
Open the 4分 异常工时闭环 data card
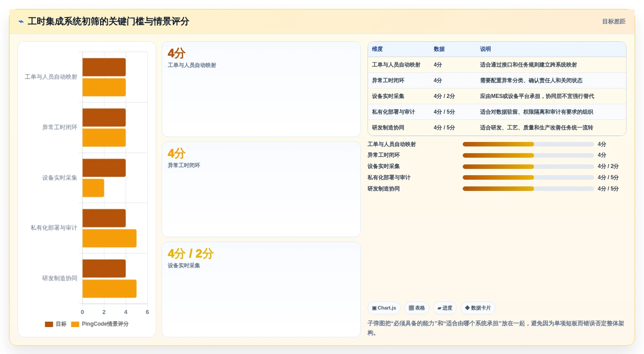click(x=261, y=190)
